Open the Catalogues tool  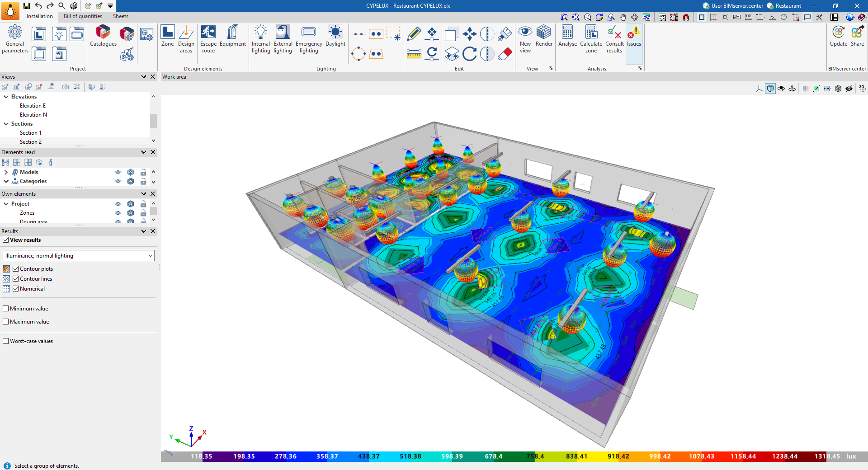coord(103,36)
